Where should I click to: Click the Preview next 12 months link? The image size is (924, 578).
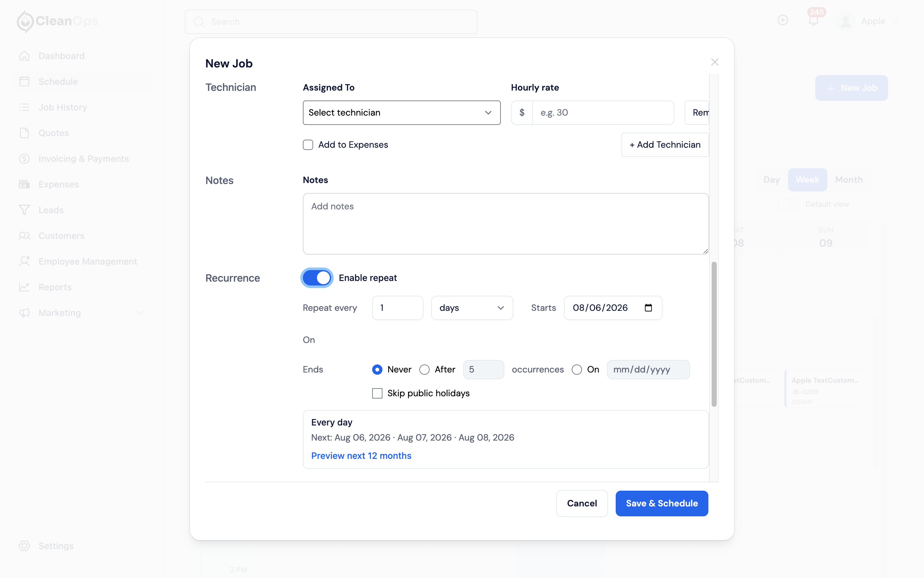pos(361,456)
